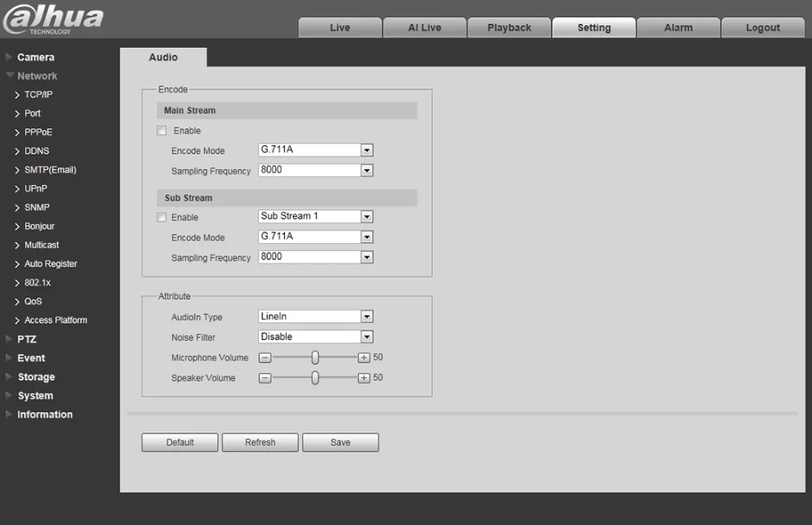Screen dimensions: 812x525
Task: Open Main Stream Encode Mode dropdown
Action: coord(315,150)
